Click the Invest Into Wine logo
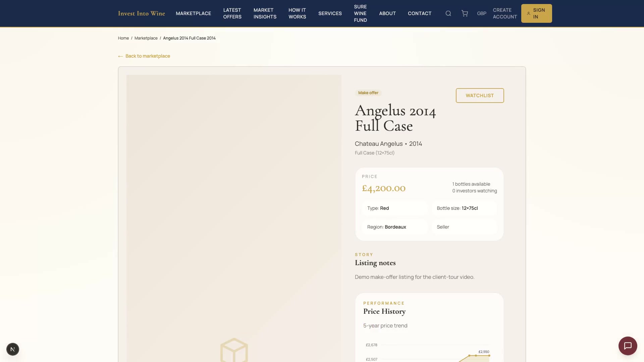Image resolution: width=644 pixels, height=362 pixels. click(142, 13)
